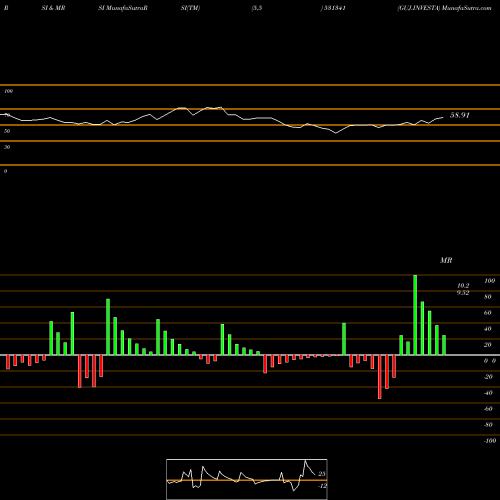This screenshot has height=500, width=500.
Task: Click the stock code 531341 in header
Action: (x=335, y=8)
